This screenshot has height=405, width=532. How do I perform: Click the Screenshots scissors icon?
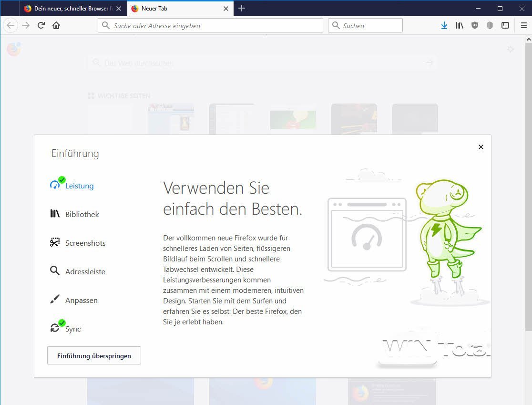pyautogui.click(x=54, y=242)
